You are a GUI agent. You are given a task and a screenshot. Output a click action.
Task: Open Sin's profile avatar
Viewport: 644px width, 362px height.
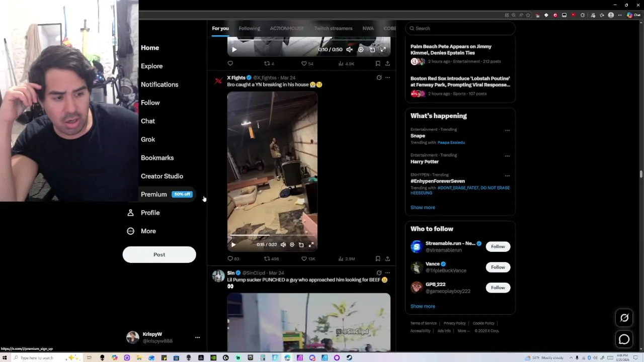click(218, 276)
